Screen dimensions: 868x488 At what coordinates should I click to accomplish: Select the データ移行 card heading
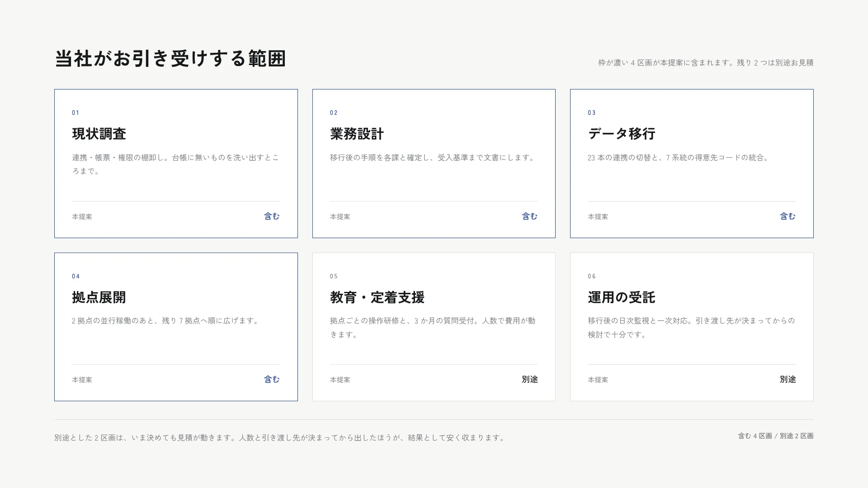pyautogui.click(x=622, y=134)
